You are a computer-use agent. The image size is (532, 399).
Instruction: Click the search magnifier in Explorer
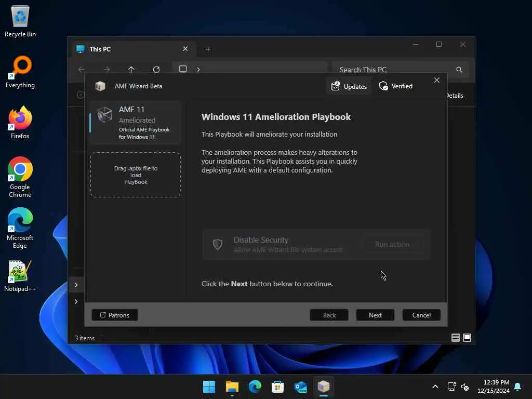coord(459,70)
